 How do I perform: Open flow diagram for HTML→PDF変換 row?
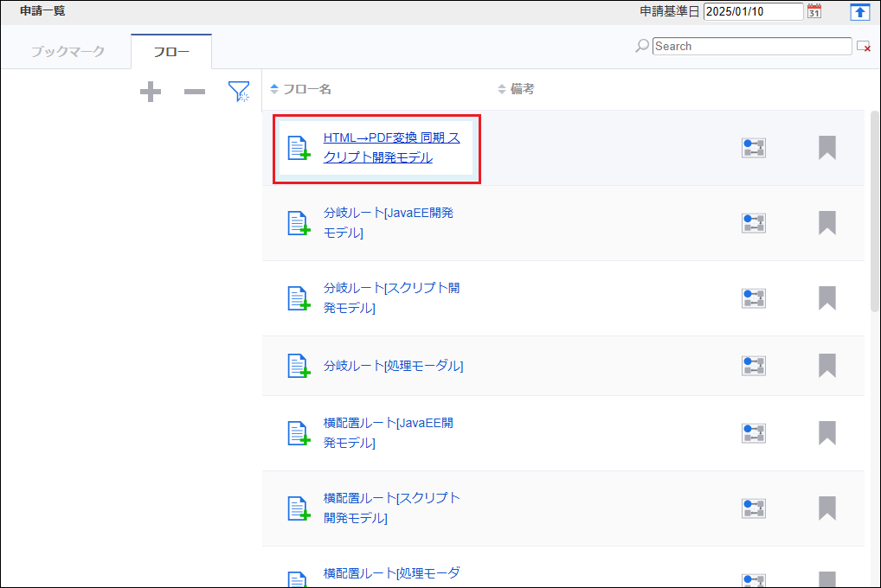tap(753, 148)
